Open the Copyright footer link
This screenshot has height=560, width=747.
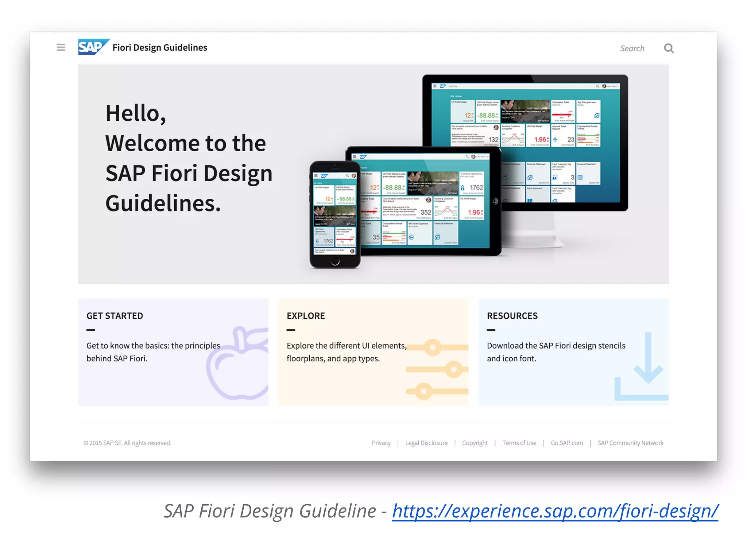(x=475, y=443)
